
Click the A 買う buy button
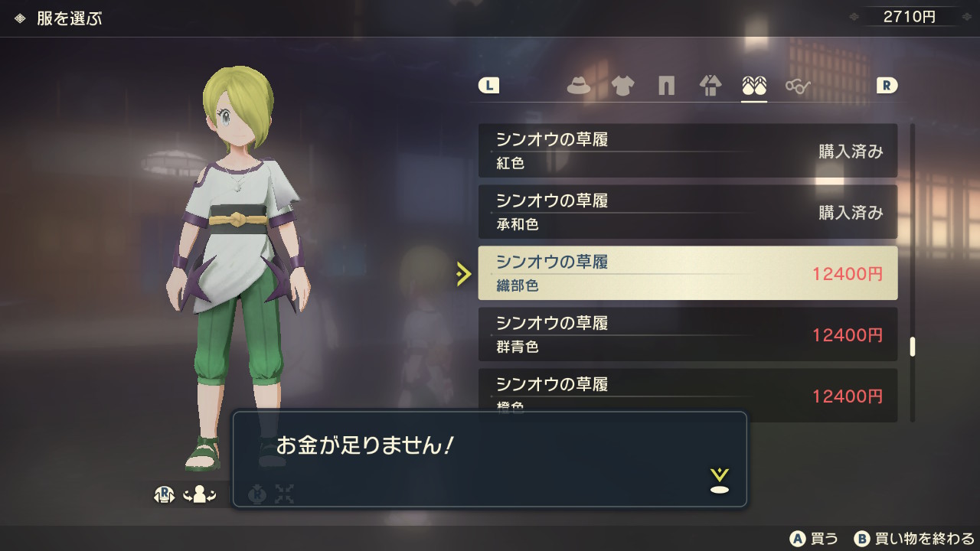coord(815,539)
